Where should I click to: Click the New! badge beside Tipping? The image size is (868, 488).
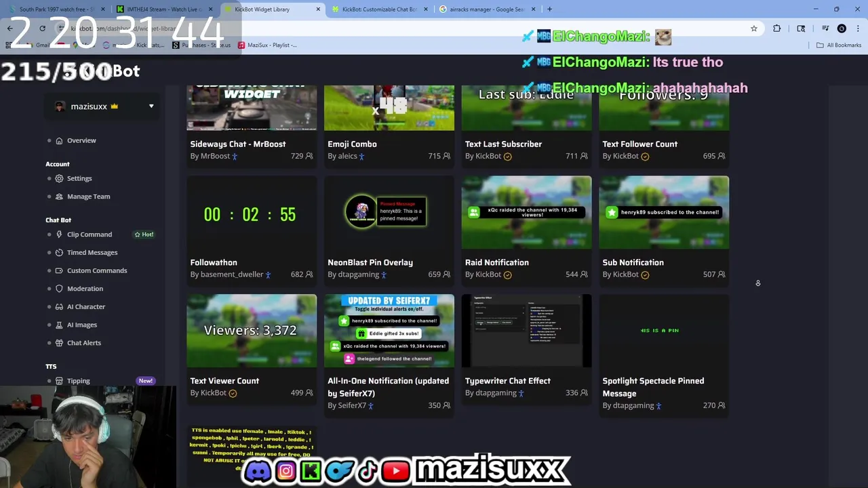tap(146, 381)
